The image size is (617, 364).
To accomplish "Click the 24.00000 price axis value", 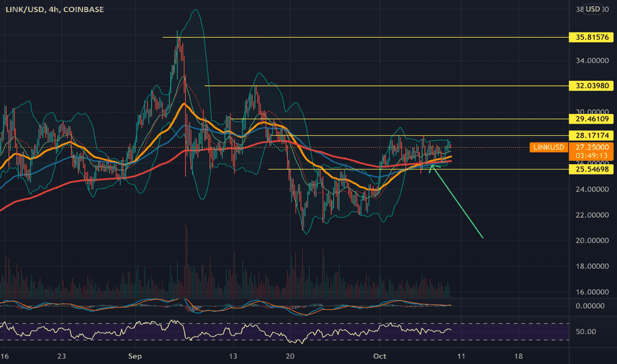I will [x=592, y=189].
